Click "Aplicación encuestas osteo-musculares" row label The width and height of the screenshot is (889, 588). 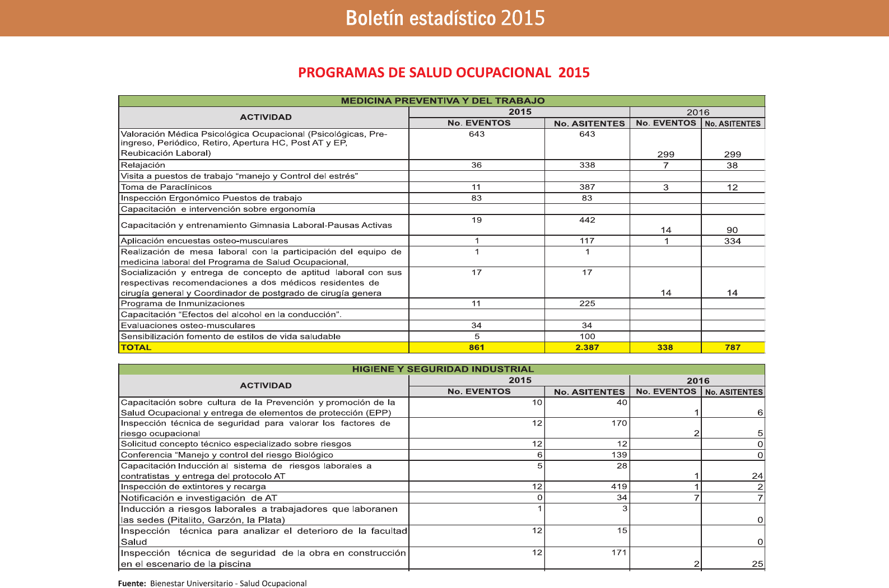204,241
